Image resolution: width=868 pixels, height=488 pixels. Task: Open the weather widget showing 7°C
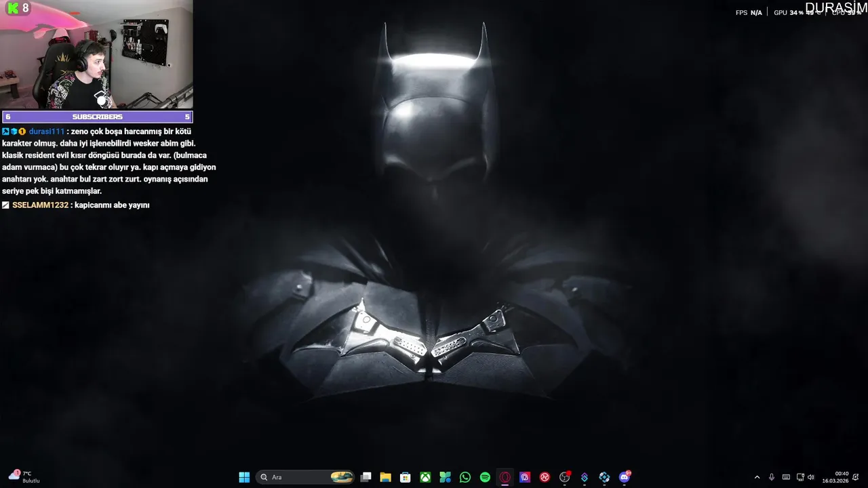coord(24,476)
